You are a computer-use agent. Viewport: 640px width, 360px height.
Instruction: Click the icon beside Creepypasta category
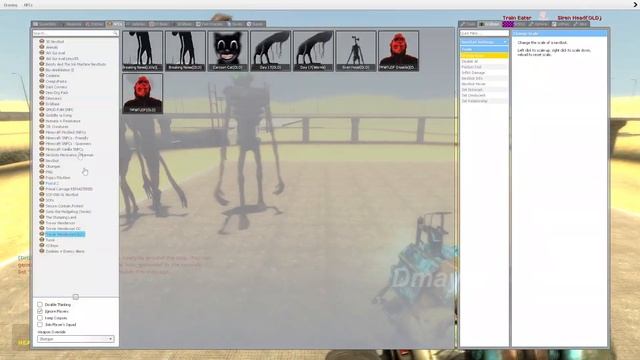tap(42, 81)
